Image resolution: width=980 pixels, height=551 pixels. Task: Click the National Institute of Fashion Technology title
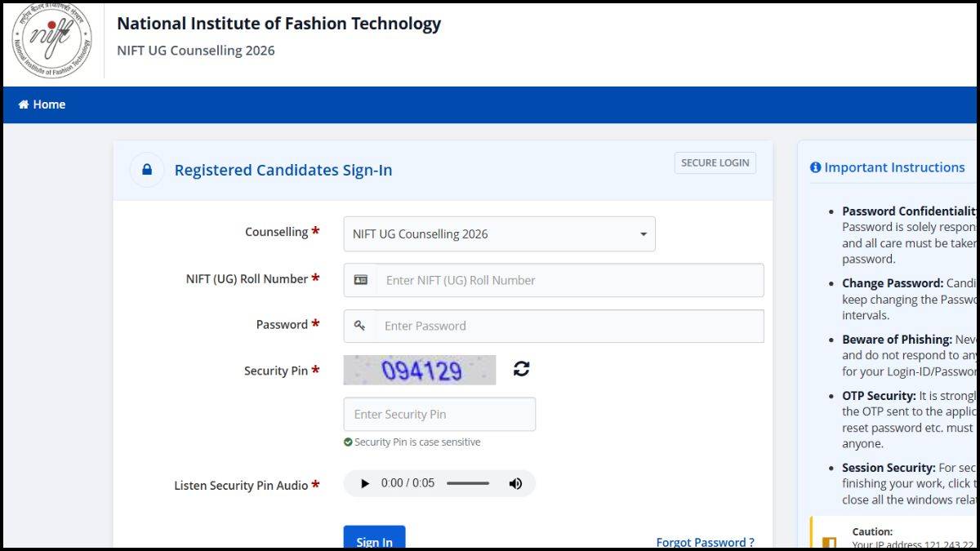click(x=278, y=24)
